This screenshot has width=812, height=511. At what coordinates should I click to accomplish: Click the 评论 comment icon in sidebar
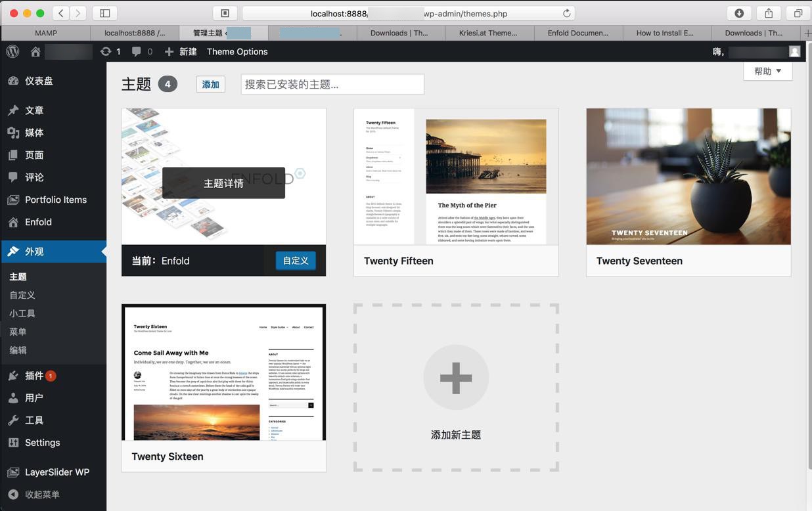tap(13, 177)
